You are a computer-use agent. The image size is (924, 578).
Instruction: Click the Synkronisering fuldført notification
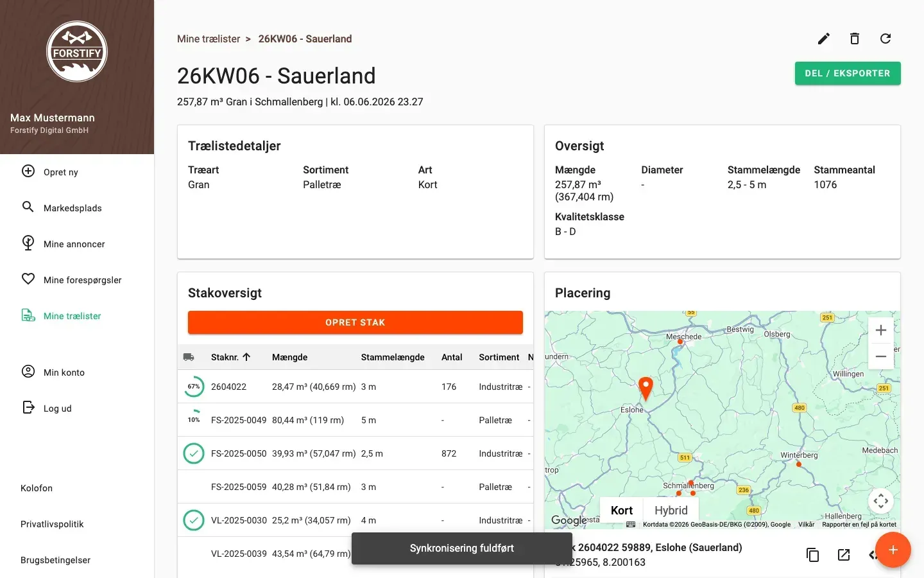pos(462,548)
